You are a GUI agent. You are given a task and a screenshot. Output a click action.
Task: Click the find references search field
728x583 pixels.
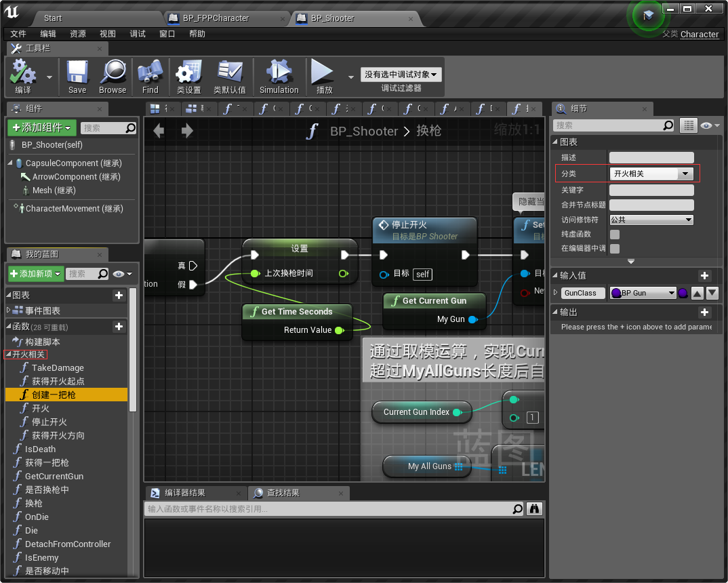click(333, 509)
